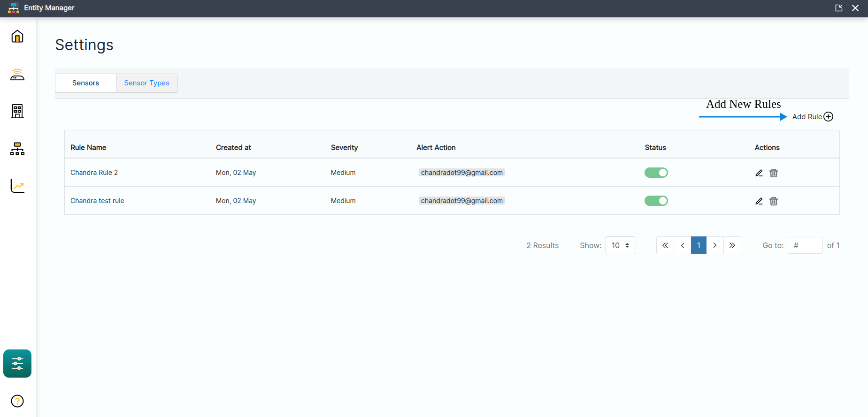Click the Alert Action column header

pos(436,147)
